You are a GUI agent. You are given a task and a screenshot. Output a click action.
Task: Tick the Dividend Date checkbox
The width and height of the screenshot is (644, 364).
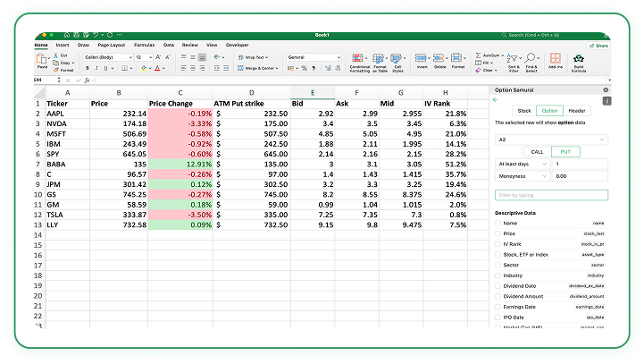[x=498, y=285]
